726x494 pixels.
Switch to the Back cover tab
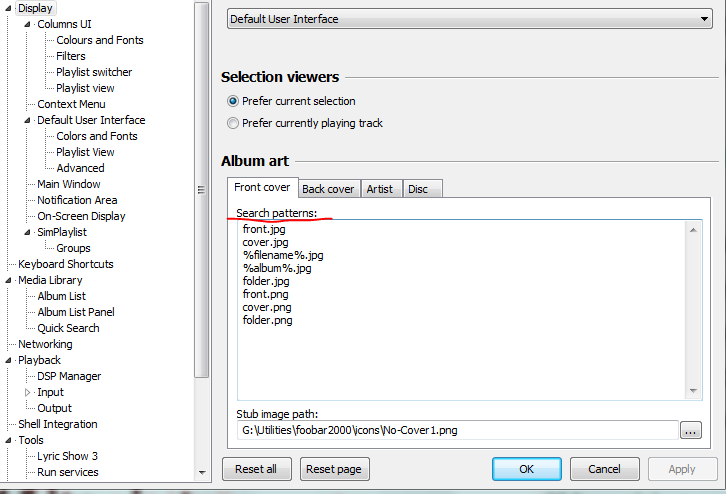click(328, 189)
